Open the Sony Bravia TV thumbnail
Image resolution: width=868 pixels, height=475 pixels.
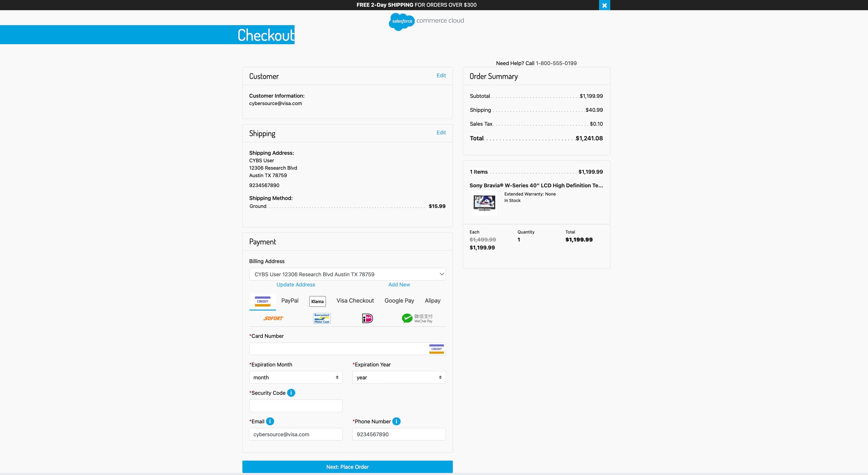click(x=484, y=203)
